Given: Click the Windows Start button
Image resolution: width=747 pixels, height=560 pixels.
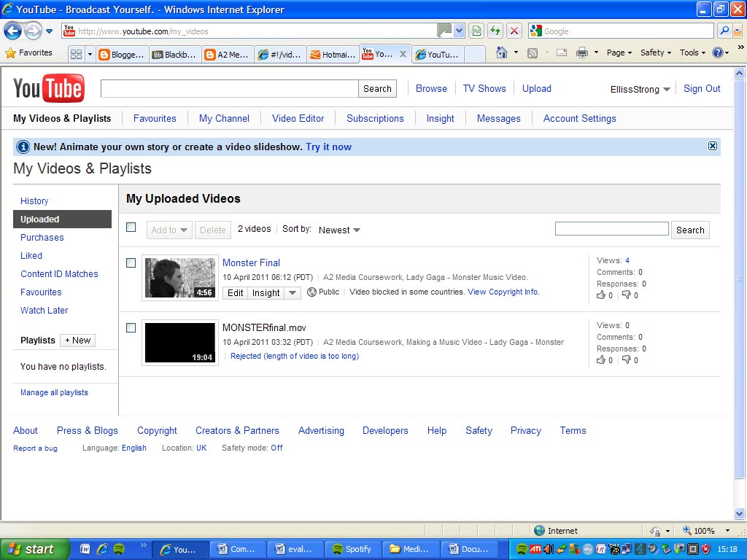Looking at the screenshot, I should (34, 549).
